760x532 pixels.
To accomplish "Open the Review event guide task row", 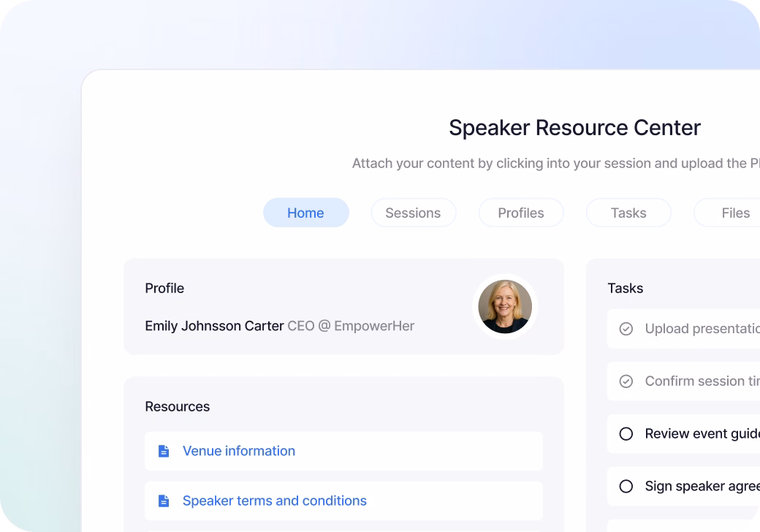I will 683,433.
